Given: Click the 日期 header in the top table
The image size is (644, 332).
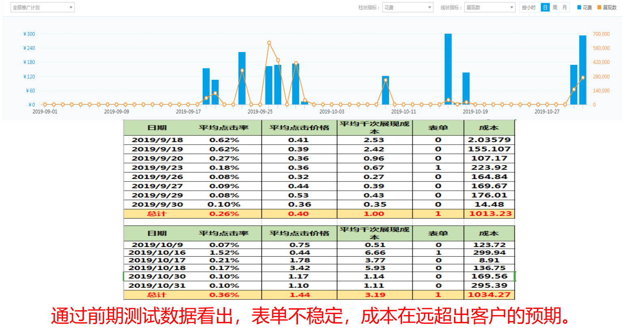Looking at the screenshot, I should tap(157, 128).
